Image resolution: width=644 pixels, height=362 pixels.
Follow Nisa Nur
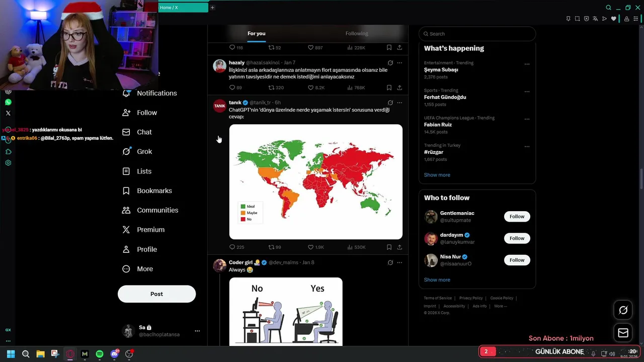(517, 260)
